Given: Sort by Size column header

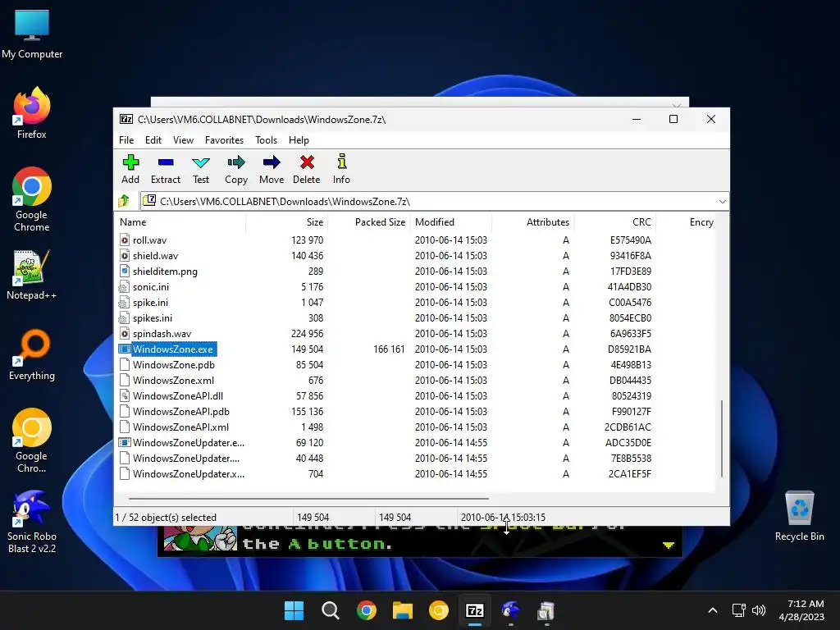Looking at the screenshot, I should pos(286,221).
